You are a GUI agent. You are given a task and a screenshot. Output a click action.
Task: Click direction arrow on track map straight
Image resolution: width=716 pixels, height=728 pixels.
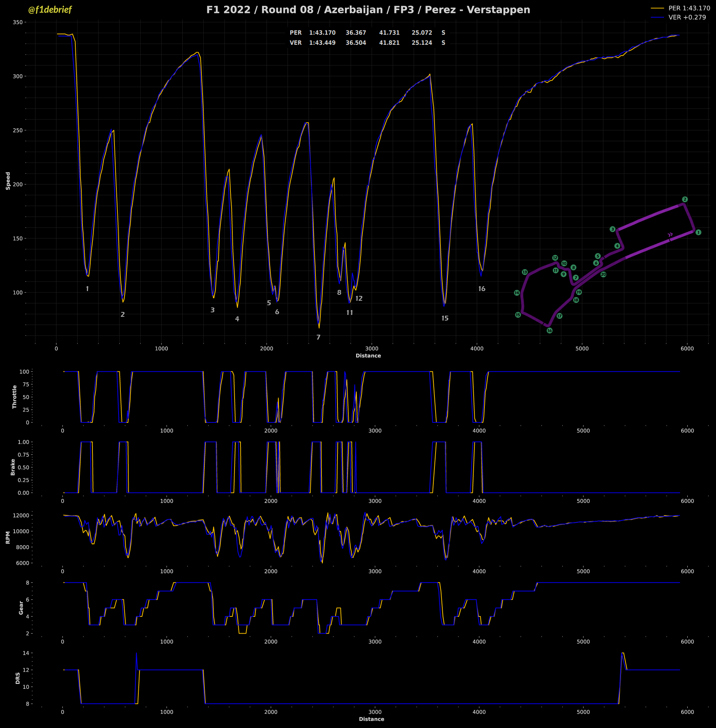coord(670,235)
